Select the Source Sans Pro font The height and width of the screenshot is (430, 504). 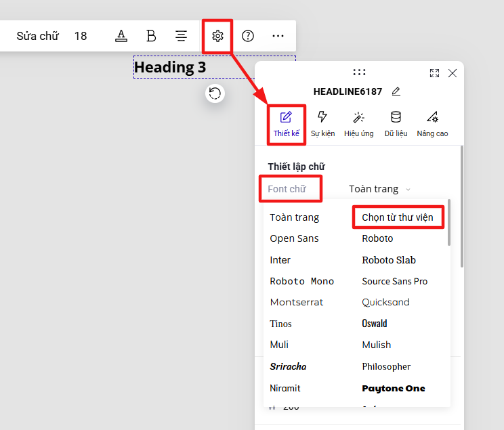(x=395, y=281)
